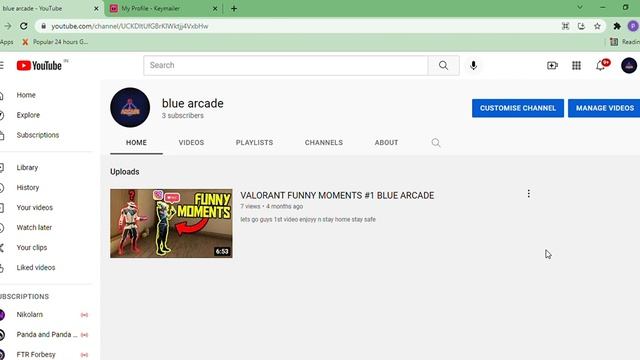Click the address bar URL

pos(130,26)
